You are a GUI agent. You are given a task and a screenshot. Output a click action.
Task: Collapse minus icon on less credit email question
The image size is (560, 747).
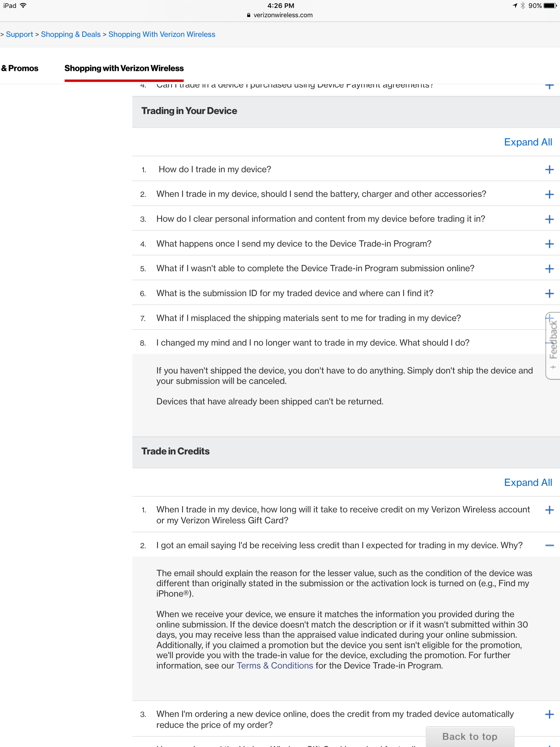pos(549,545)
